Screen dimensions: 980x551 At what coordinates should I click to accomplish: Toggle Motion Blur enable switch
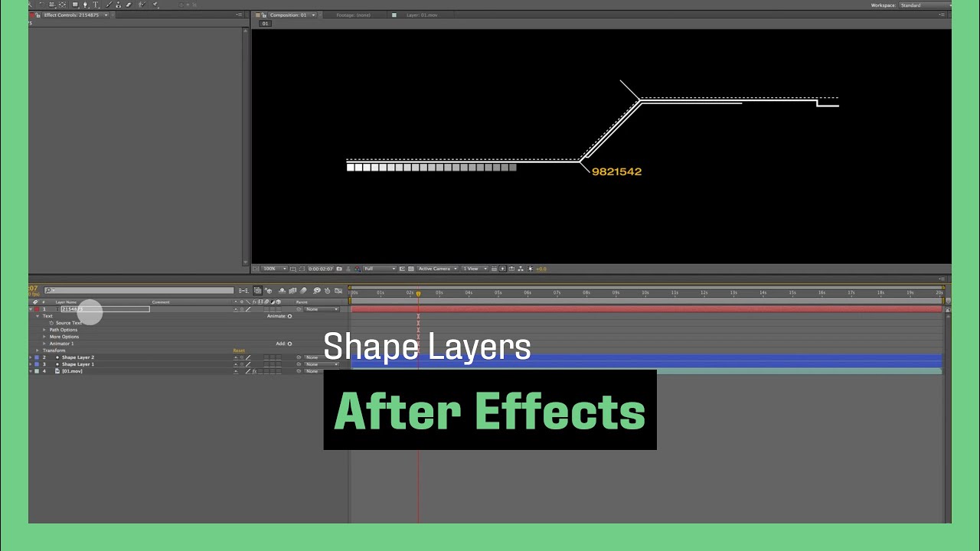click(x=303, y=291)
